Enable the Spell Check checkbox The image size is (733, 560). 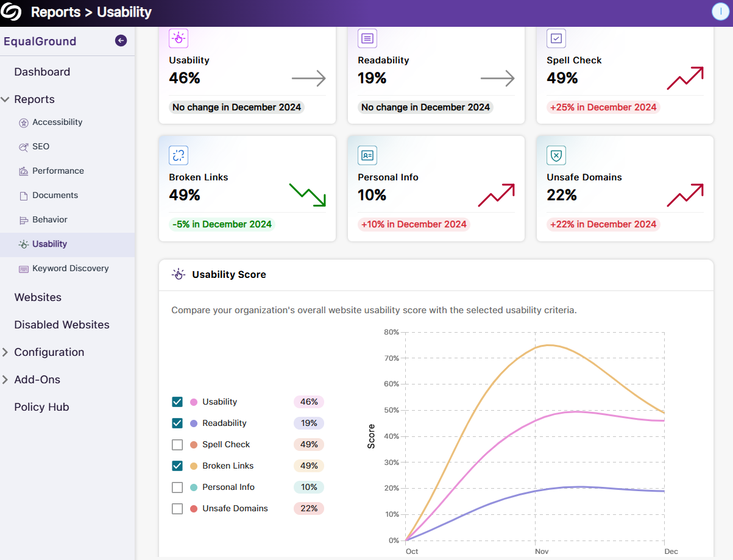click(177, 445)
